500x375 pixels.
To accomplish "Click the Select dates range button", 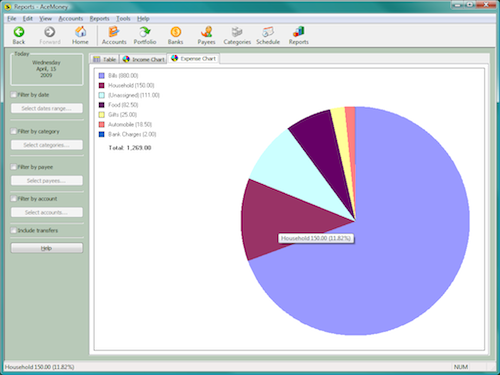I will pos(47,108).
